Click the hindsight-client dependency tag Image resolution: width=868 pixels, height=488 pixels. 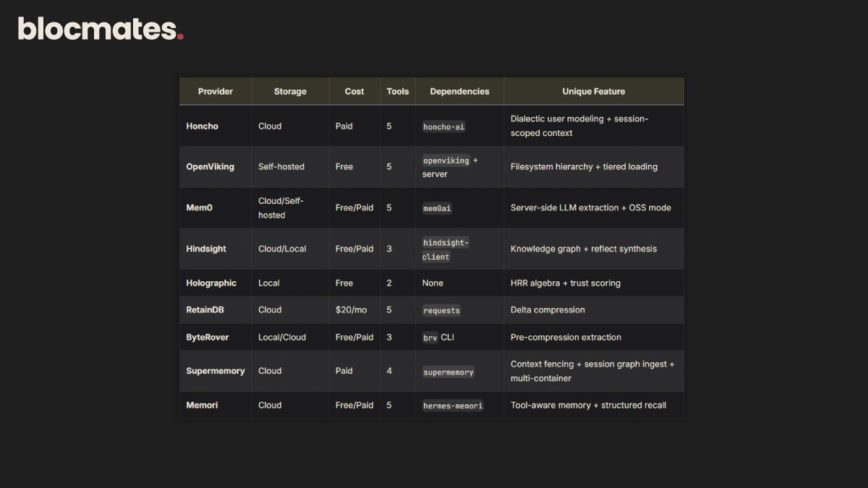pos(446,249)
